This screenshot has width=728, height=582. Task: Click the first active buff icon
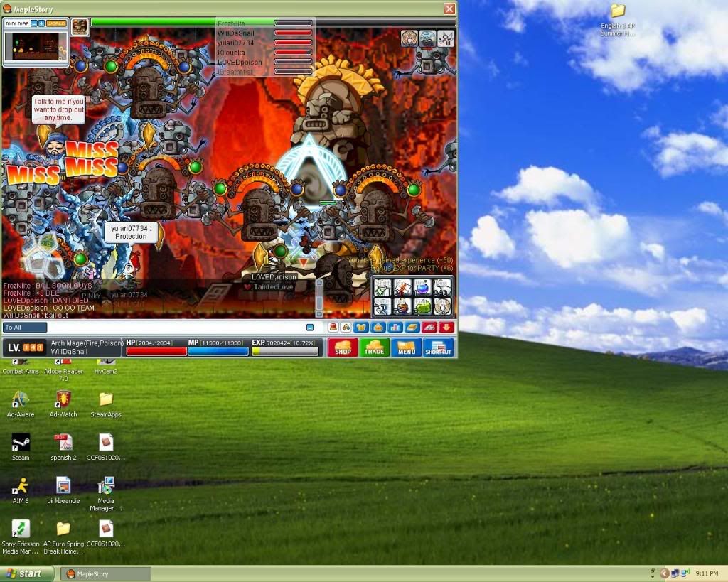(409, 38)
